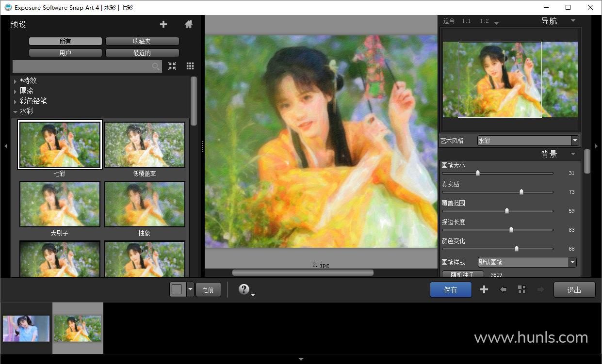This screenshot has width=602, height=364.
Task: Select the 七彩 preset thumbnail
Action: pos(60,144)
